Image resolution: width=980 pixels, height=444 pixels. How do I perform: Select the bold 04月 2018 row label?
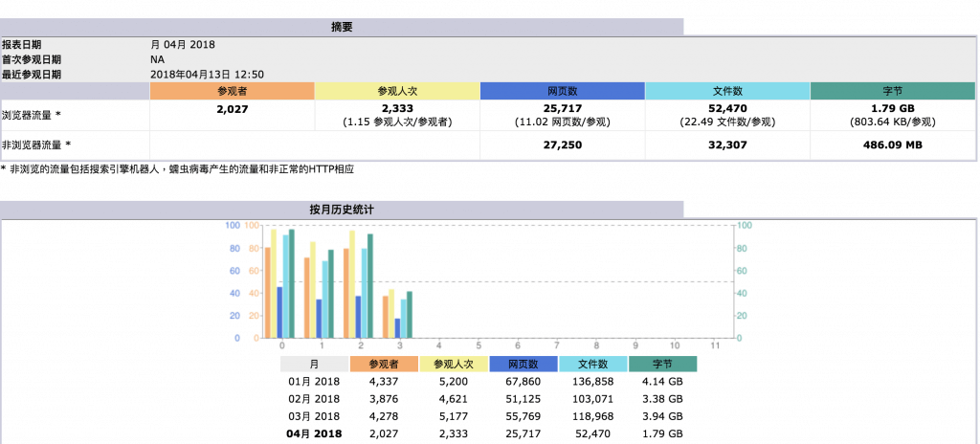(314, 434)
